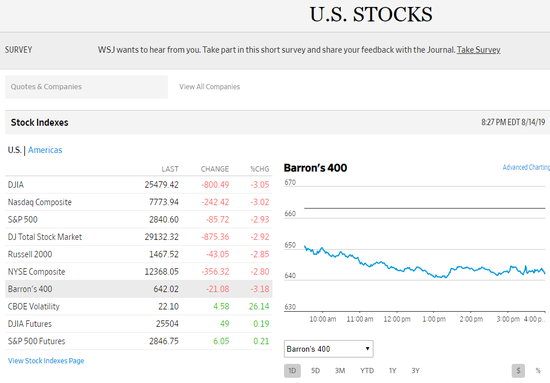Select the DJIA Futures row
This screenshot has width=550, height=383.
139,324
